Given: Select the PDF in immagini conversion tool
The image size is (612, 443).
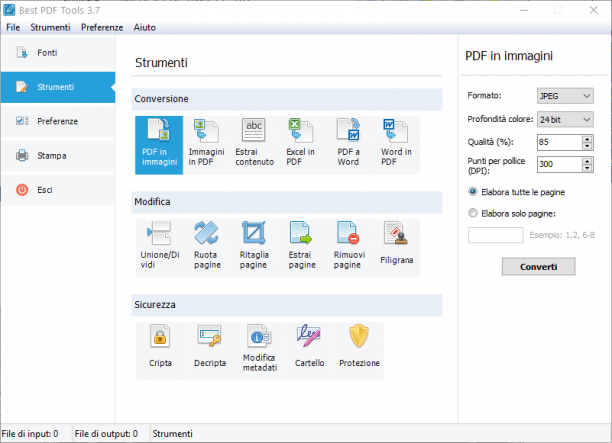Looking at the screenshot, I should 159,145.
